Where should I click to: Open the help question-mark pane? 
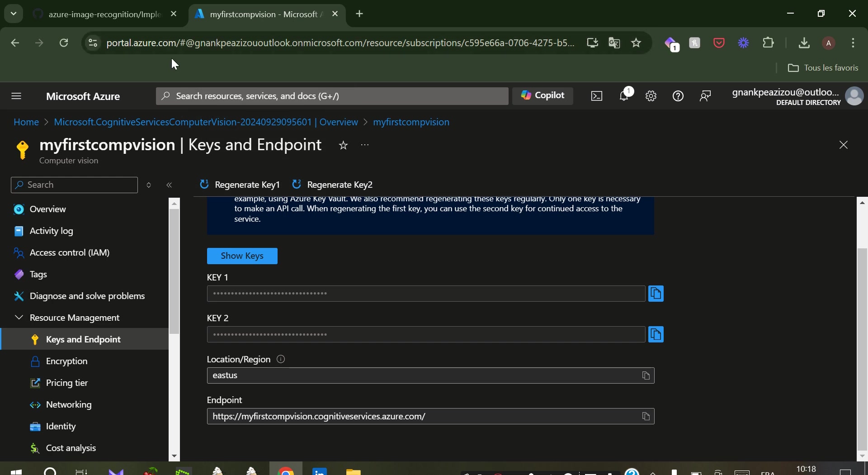pos(678,96)
